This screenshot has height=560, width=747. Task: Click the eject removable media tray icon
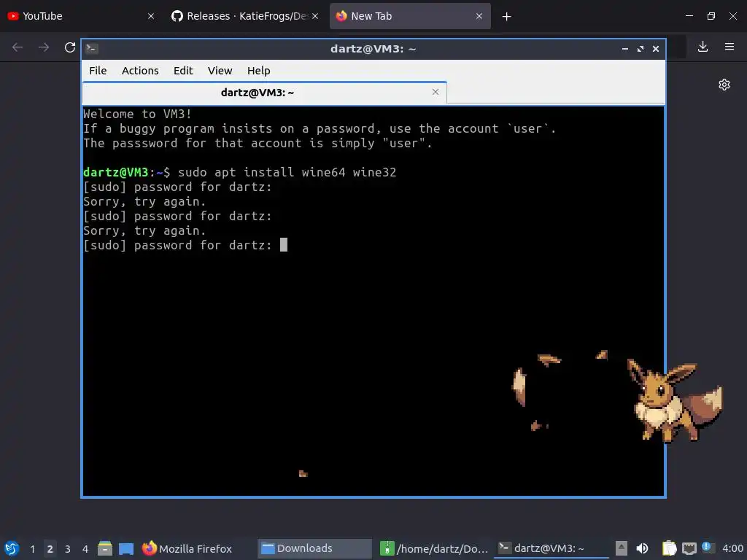coord(622,548)
